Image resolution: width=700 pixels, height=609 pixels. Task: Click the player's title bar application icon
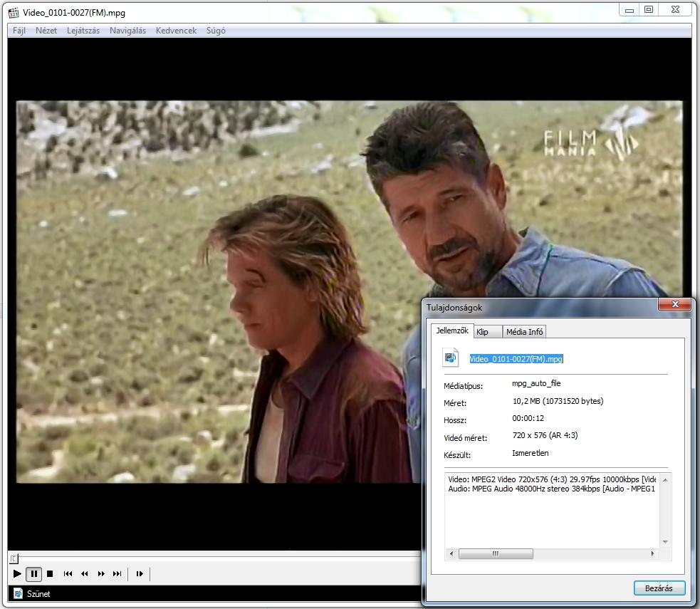14,13
